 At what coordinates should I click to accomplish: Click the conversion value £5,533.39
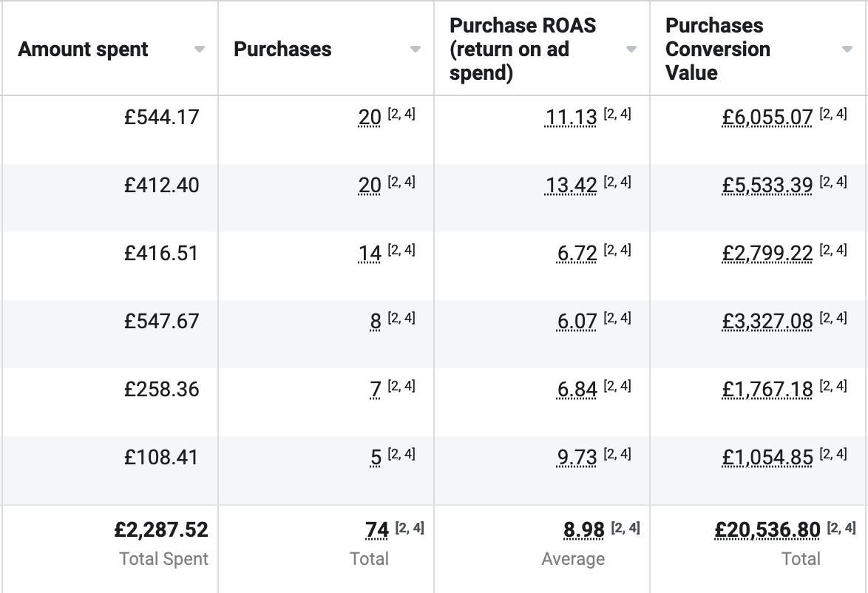pos(767,186)
